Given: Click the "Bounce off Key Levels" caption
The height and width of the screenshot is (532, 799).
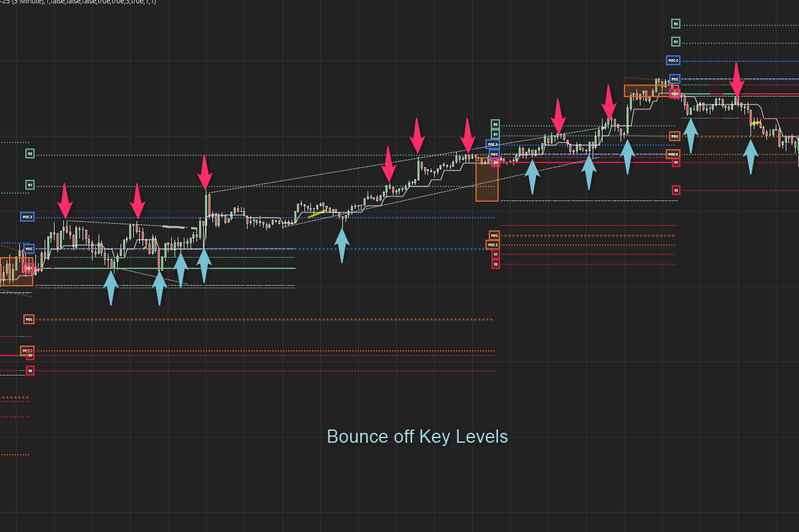Looking at the screenshot, I should pos(417,437).
